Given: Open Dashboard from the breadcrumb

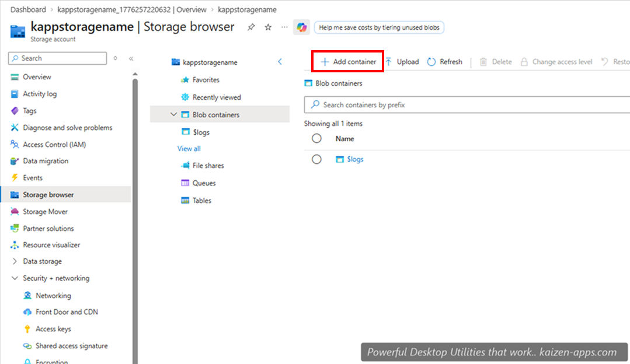Looking at the screenshot, I should coord(28,9).
